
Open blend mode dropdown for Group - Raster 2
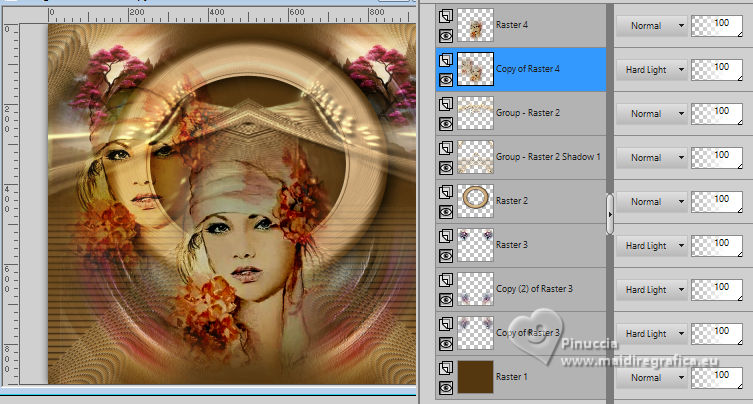point(652,114)
